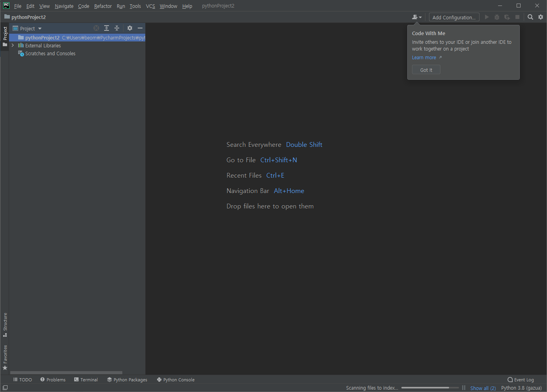Click the pythonProject2 folder in navigation bar
Image resolution: width=547 pixels, height=392 pixels.
25,17
